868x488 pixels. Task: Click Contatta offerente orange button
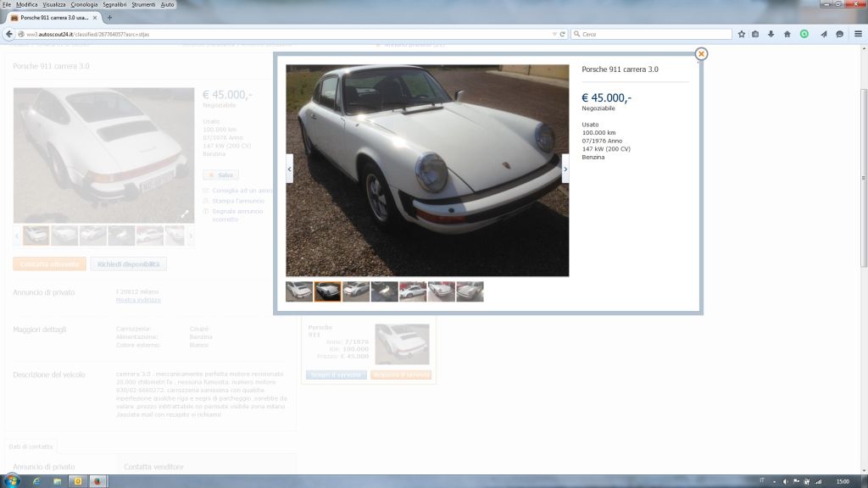[x=49, y=264]
